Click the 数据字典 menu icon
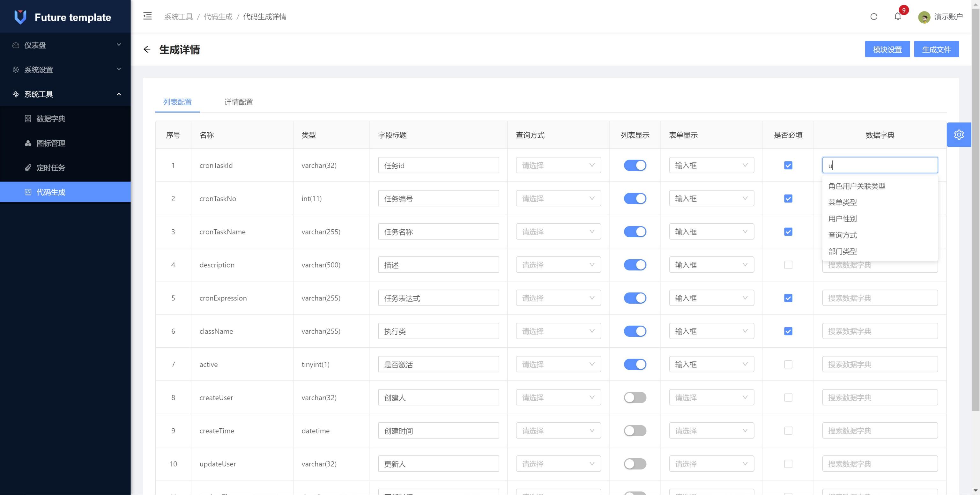 click(x=28, y=119)
